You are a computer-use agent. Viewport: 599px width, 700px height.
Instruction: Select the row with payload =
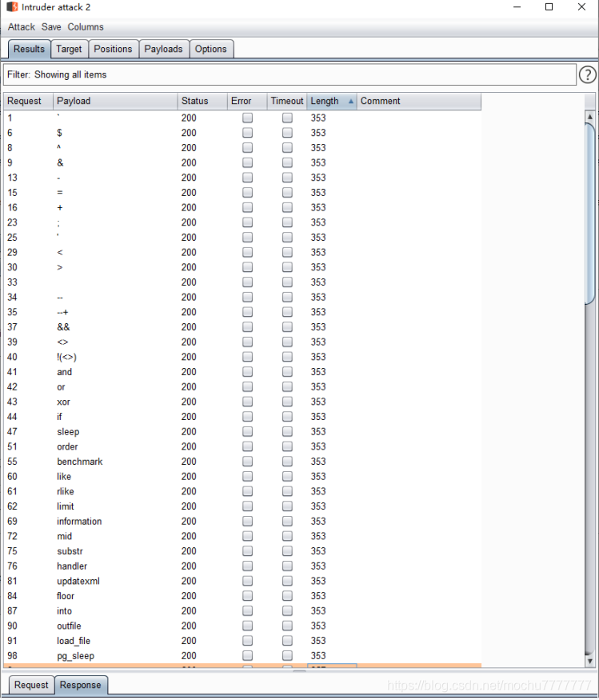242,193
